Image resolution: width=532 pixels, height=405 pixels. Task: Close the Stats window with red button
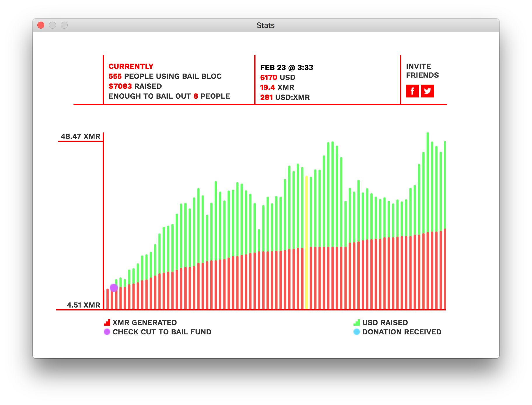[x=41, y=25]
